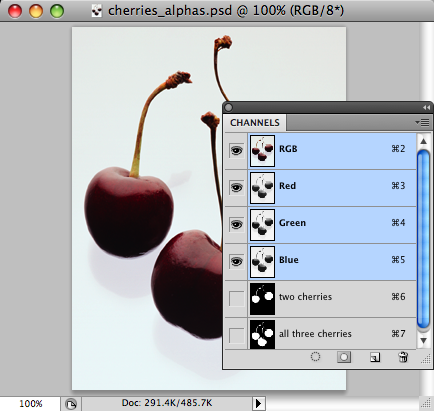
Task: Click ⌘7 shortcut on all three cherries
Action: tap(398, 334)
